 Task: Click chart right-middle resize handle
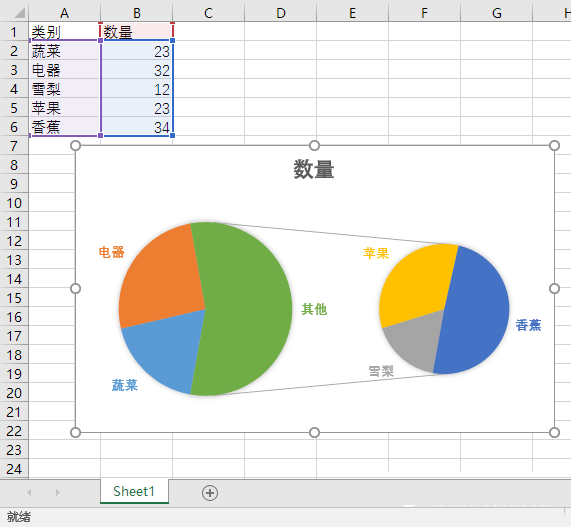(x=554, y=289)
